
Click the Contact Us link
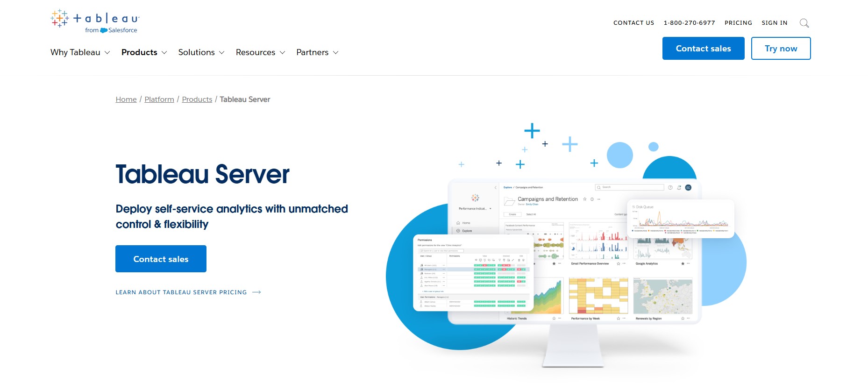click(x=633, y=23)
